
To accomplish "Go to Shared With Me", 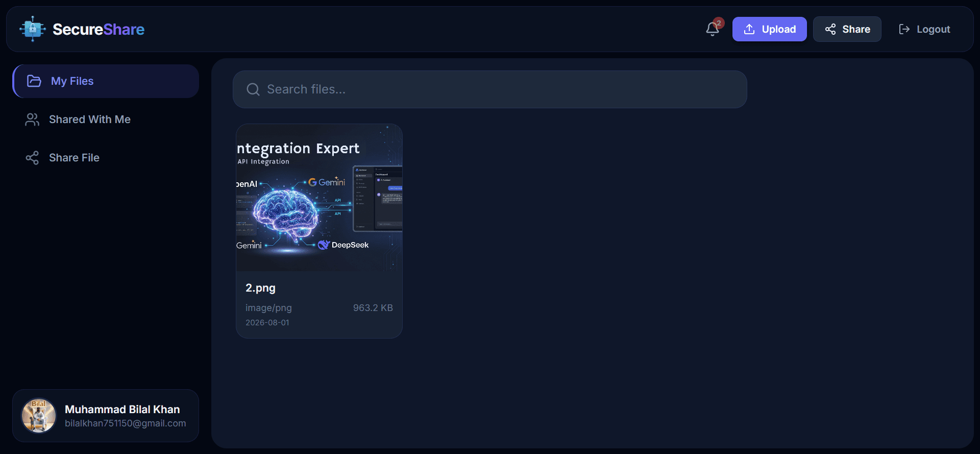I will (x=106, y=120).
